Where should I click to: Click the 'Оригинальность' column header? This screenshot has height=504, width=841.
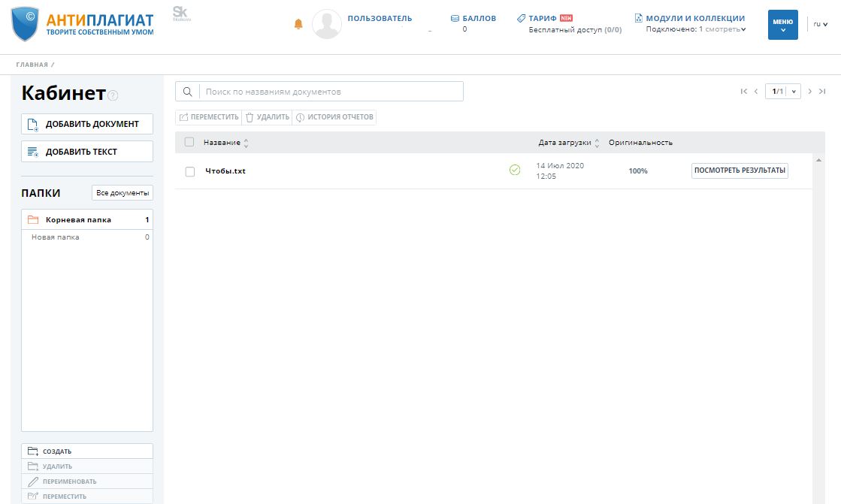click(640, 143)
